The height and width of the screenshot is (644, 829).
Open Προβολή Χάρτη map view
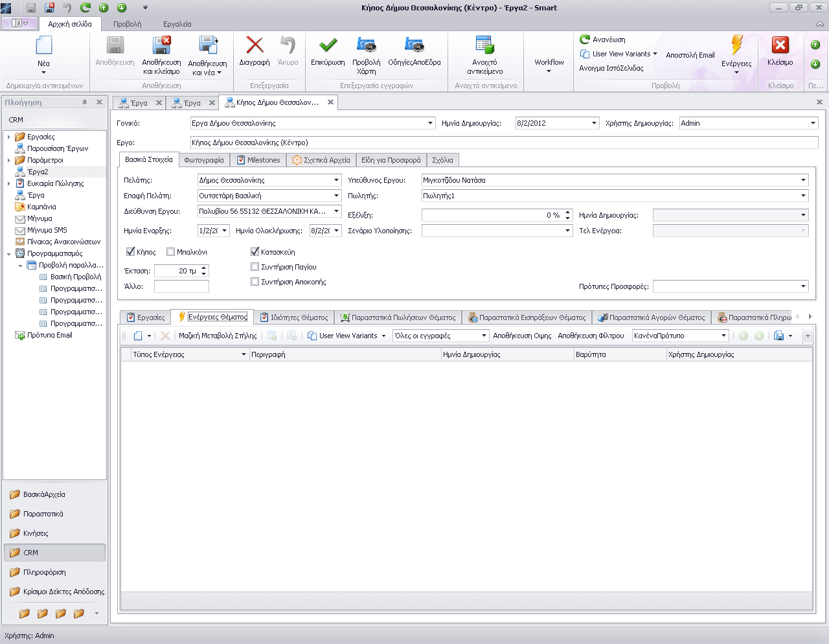click(366, 45)
